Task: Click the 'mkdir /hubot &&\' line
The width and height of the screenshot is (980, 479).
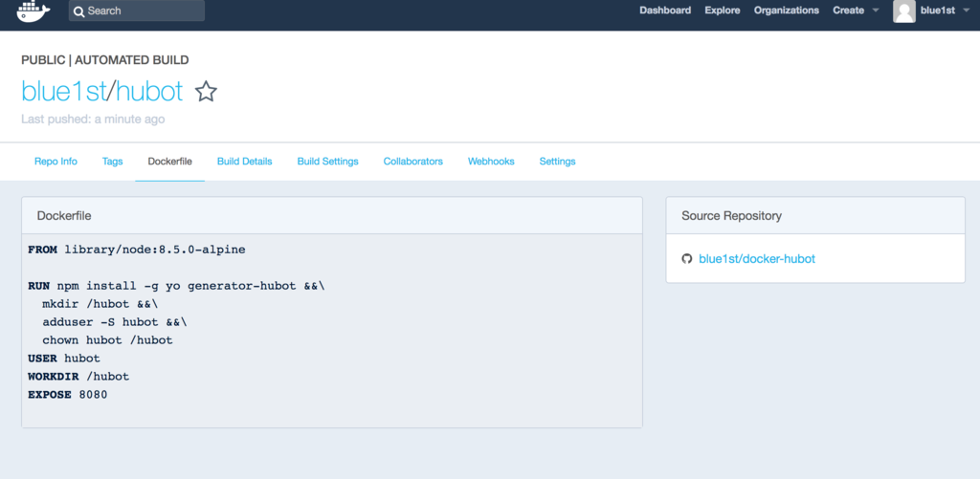Action: (x=100, y=304)
